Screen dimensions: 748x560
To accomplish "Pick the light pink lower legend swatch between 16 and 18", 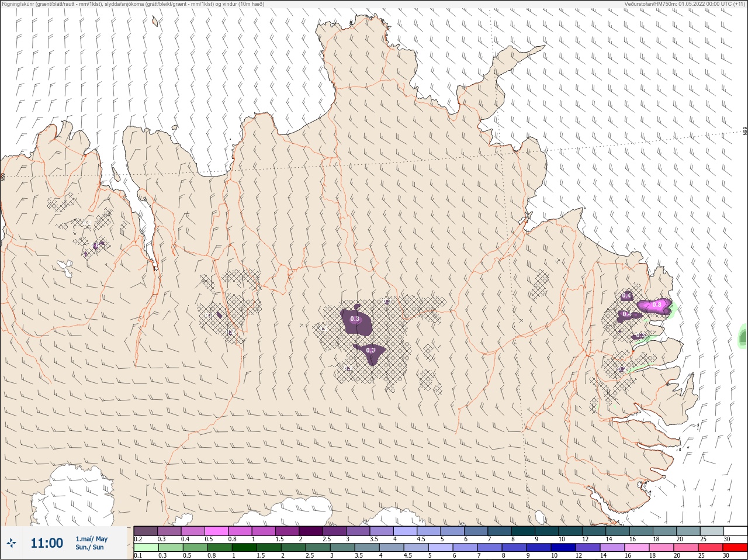I will pos(637,548).
